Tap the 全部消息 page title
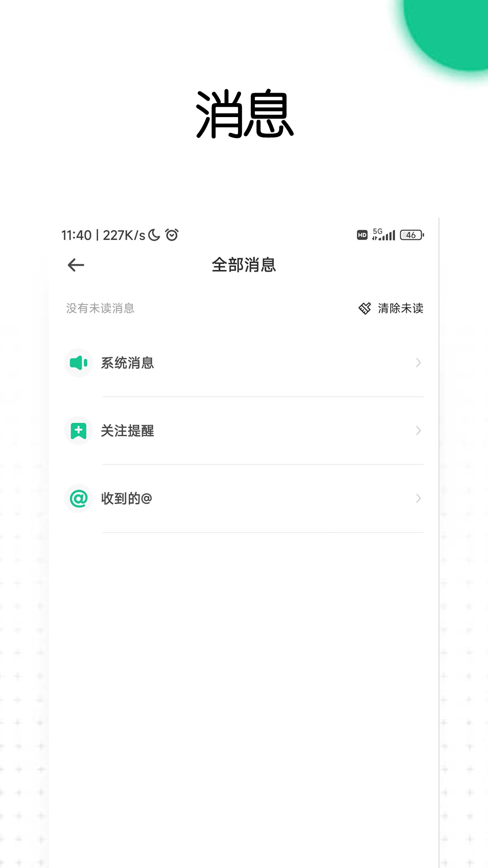The image size is (488, 868). pyautogui.click(x=244, y=265)
